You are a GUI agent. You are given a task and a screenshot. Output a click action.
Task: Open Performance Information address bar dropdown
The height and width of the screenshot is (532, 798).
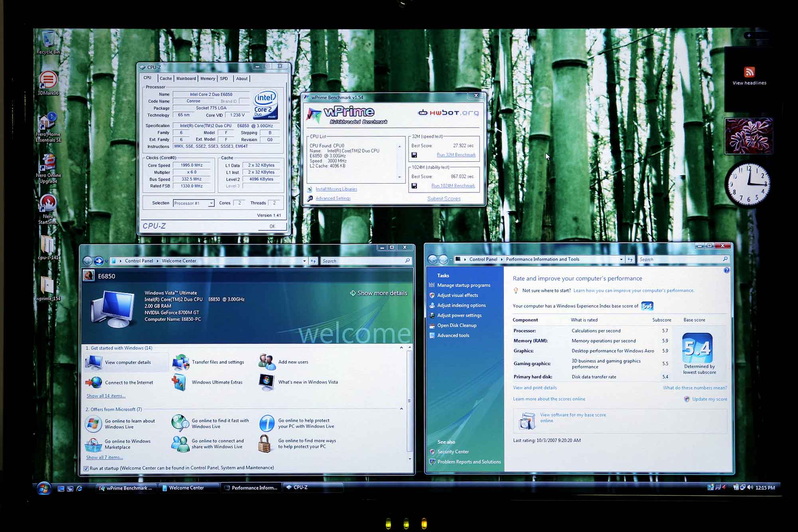click(621, 259)
